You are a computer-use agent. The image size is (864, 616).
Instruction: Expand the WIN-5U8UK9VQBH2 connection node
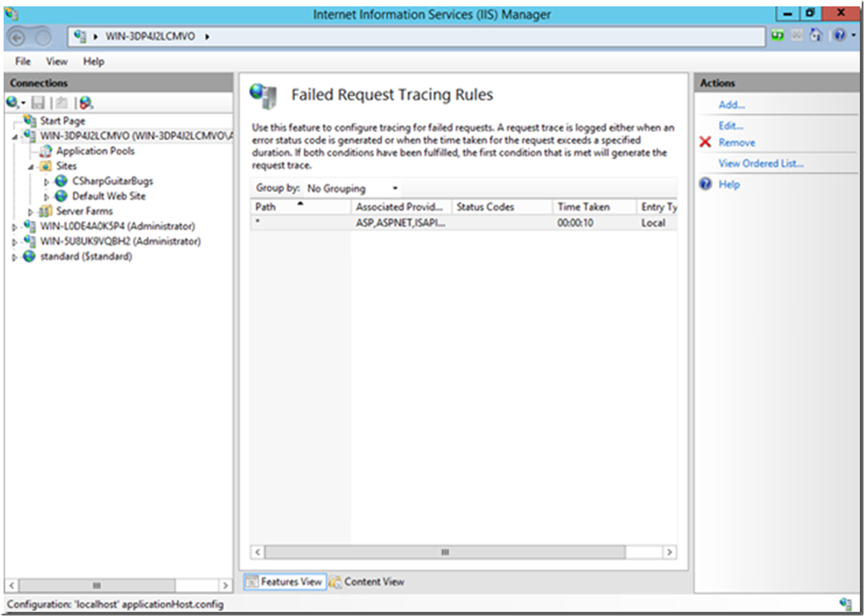coord(15,242)
